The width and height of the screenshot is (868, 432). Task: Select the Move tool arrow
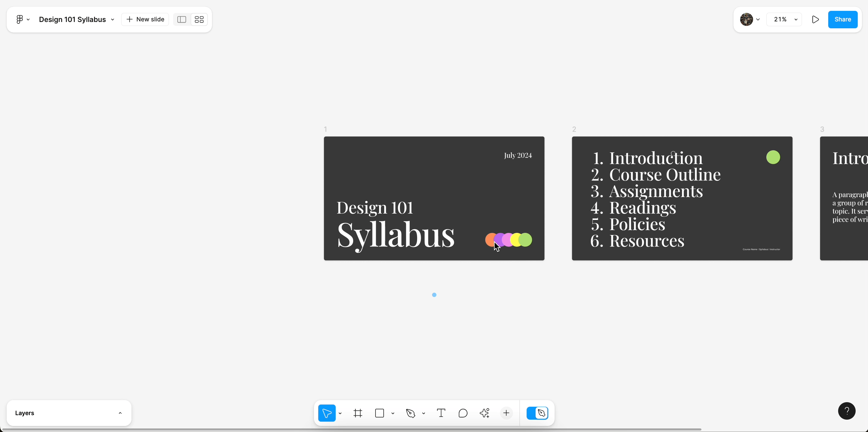[x=327, y=413]
